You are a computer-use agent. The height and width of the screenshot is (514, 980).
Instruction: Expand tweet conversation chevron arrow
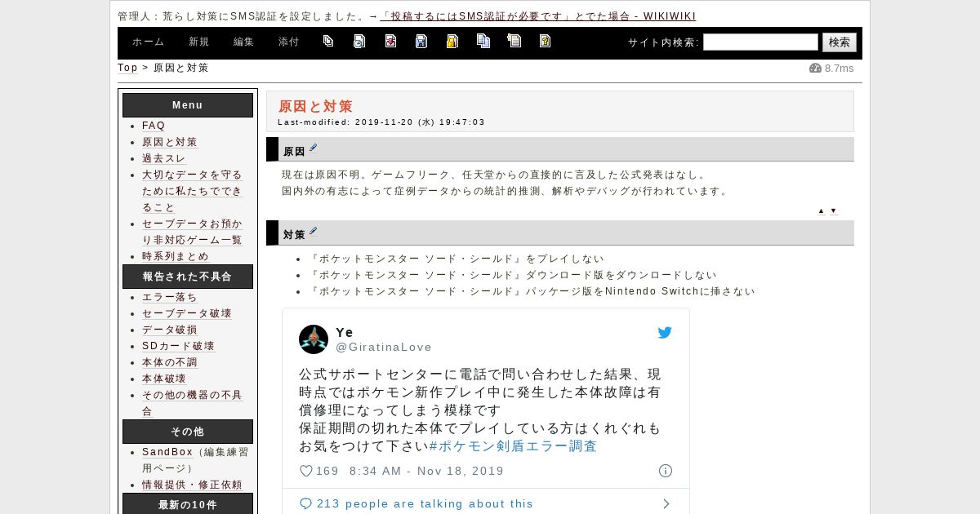666,503
